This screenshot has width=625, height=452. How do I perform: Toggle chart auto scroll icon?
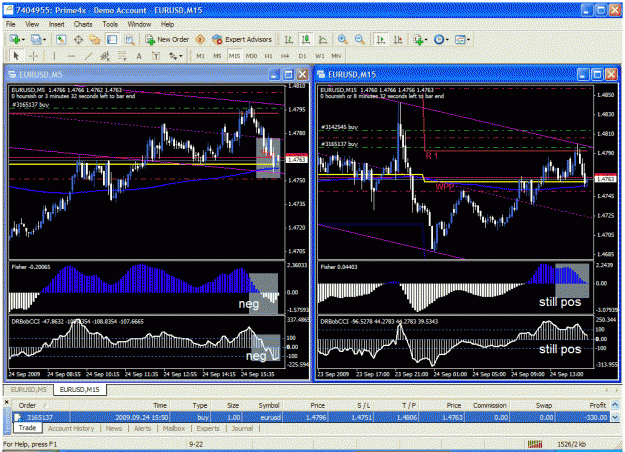tap(381, 39)
